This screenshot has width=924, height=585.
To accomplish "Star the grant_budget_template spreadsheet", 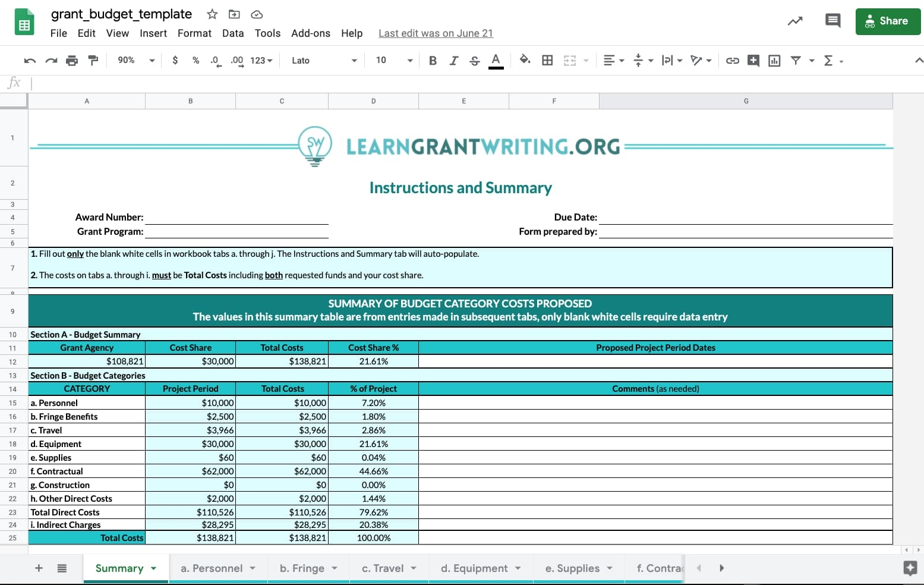I will pyautogui.click(x=212, y=14).
